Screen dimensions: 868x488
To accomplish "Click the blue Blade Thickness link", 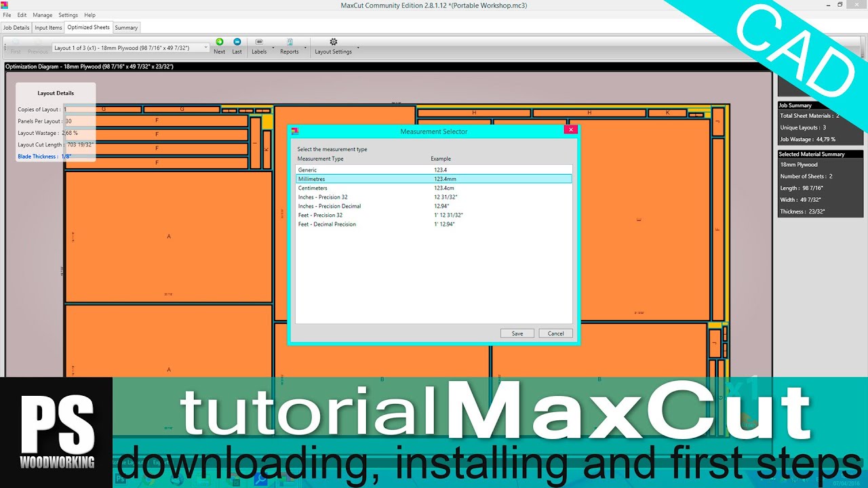I will 45,157.
